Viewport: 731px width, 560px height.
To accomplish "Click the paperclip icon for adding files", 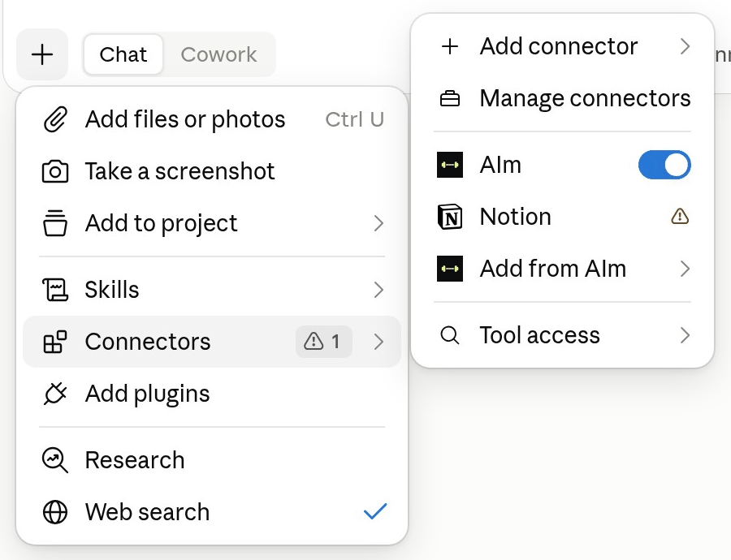I will pos(55,119).
